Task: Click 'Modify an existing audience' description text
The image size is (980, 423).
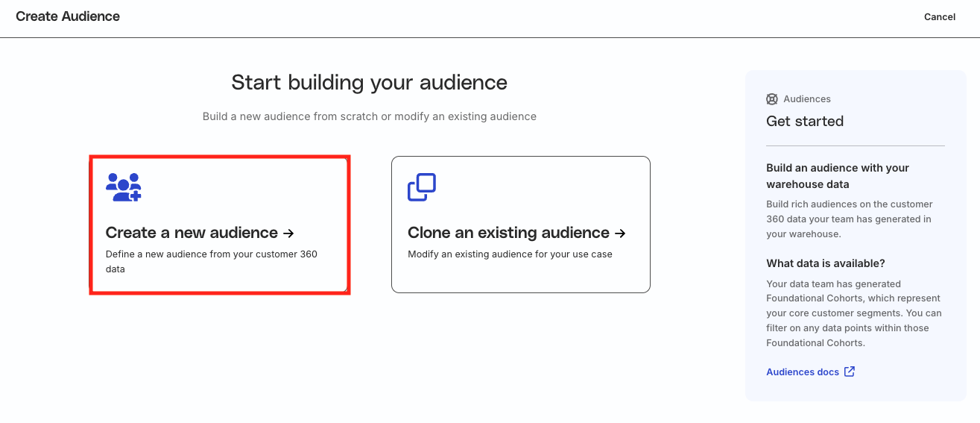Action: (510, 254)
